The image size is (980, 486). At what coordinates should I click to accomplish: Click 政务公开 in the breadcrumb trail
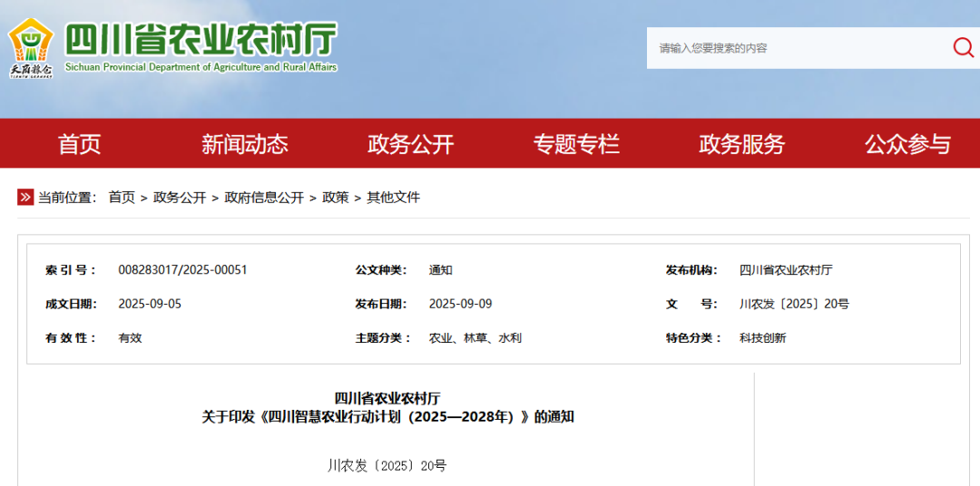click(180, 198)
